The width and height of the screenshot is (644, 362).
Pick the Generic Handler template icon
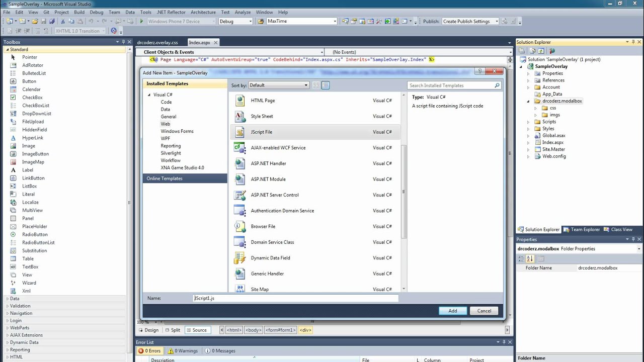[x=240, y=274]
